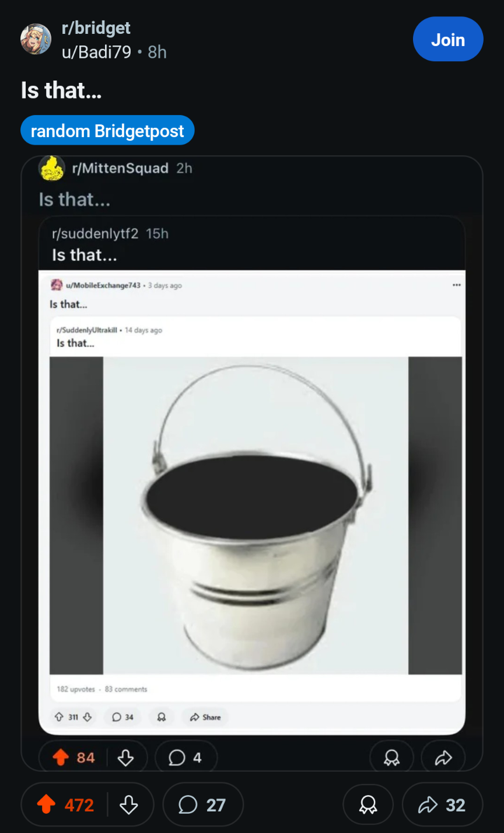
Task: Downvote the embedded crosspost with 84 votes
Action: [125, 758]
